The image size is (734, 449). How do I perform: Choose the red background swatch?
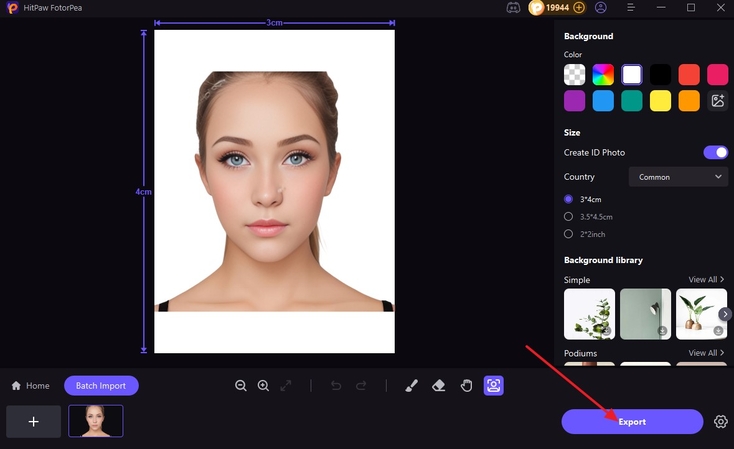click(689, 74)
